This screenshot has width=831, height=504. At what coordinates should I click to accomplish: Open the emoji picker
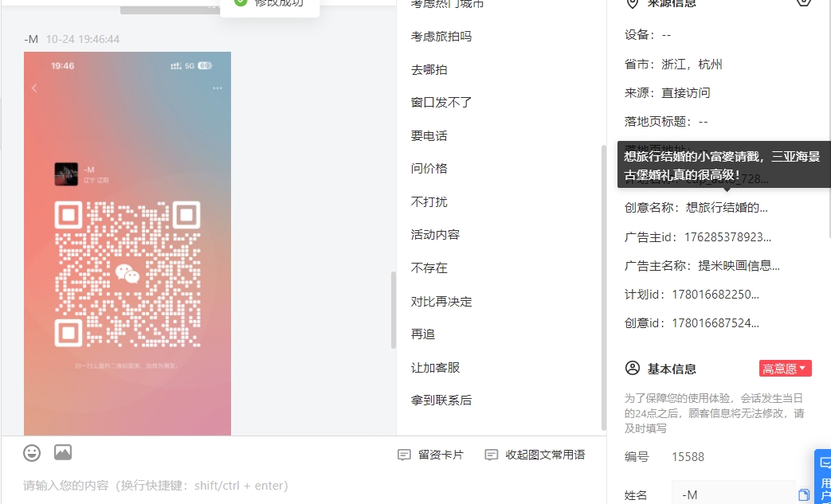32,453
